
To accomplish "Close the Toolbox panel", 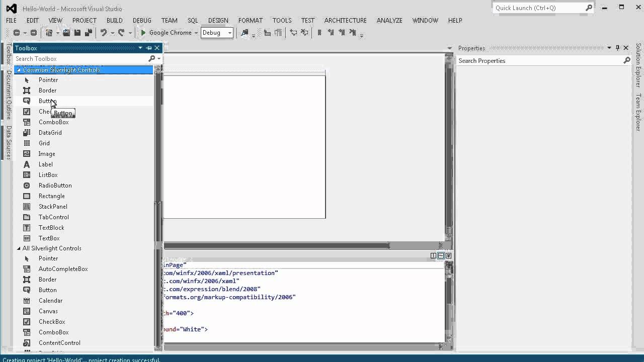I will [x=157, y=48].
